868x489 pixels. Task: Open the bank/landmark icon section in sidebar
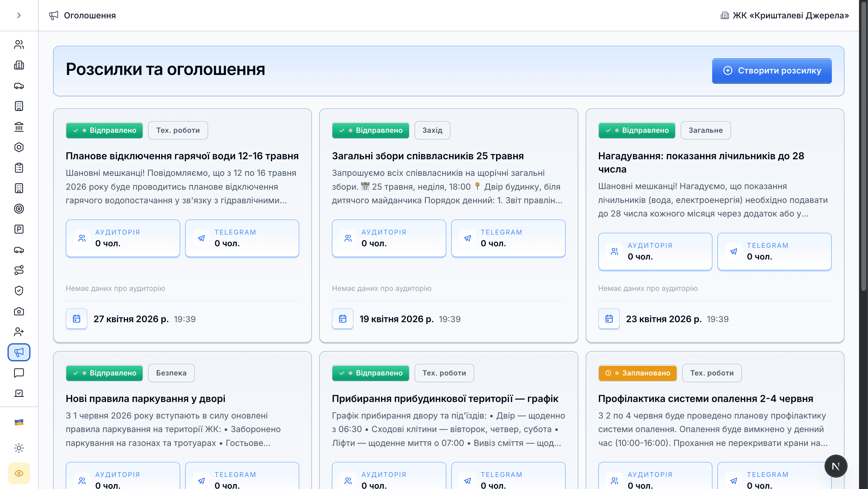(19, 126)
